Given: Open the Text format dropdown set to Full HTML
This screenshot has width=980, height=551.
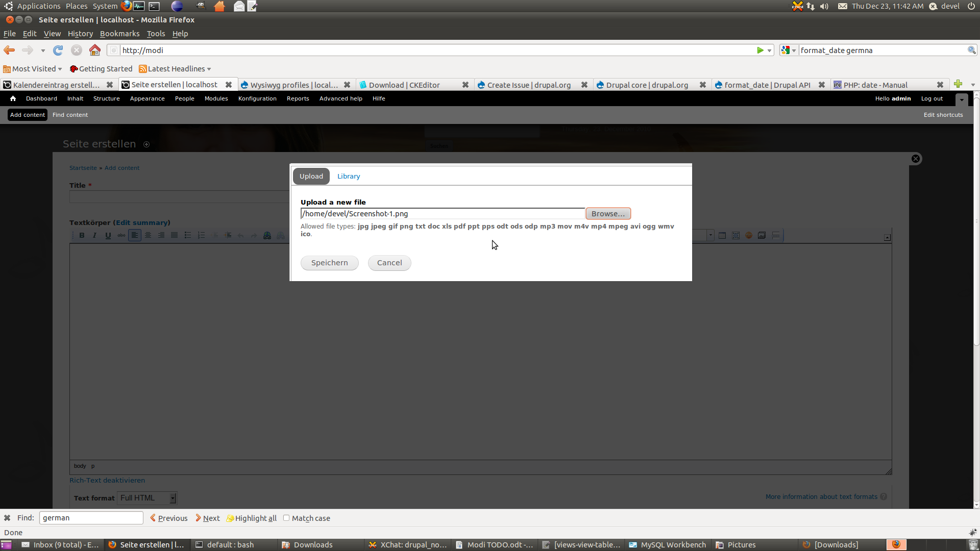Looking at the screenshot, I should (147, 498).
